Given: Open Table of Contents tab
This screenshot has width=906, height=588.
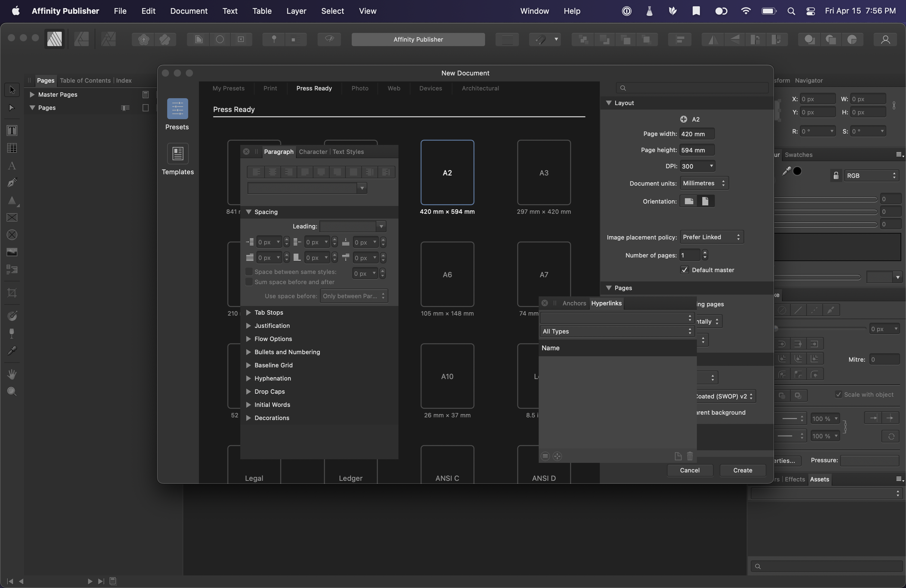Looking at the screenshot, I should point(85,80).
